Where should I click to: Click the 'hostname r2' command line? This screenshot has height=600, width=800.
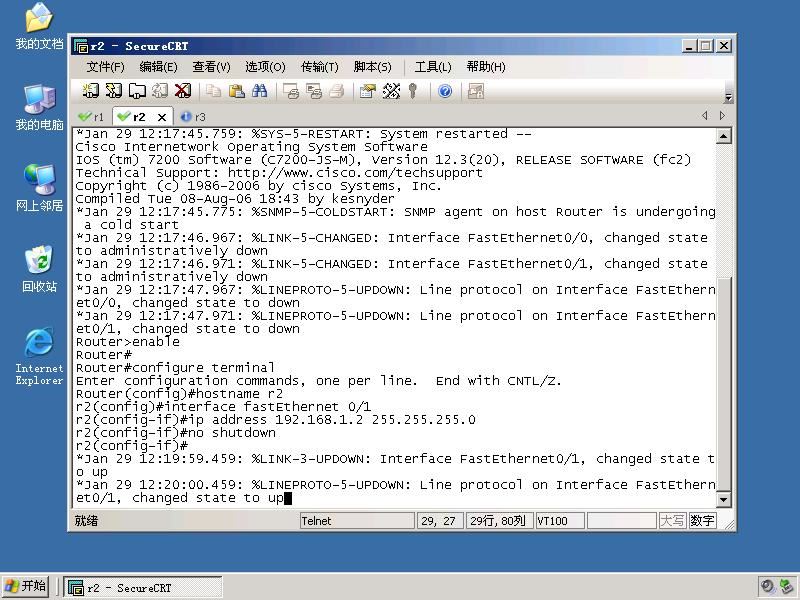tap(179, 394)
